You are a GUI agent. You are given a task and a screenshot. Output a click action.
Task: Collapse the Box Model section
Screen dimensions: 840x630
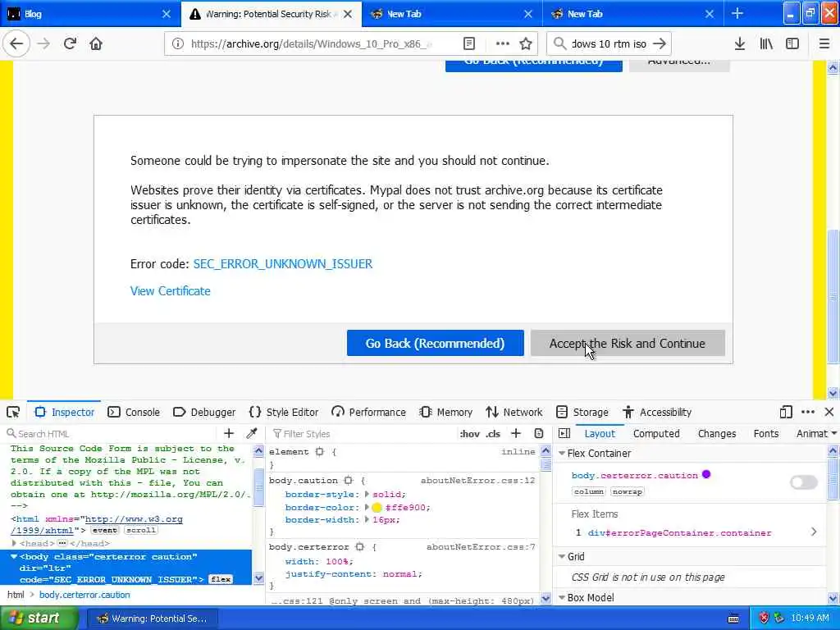(562, 597)
